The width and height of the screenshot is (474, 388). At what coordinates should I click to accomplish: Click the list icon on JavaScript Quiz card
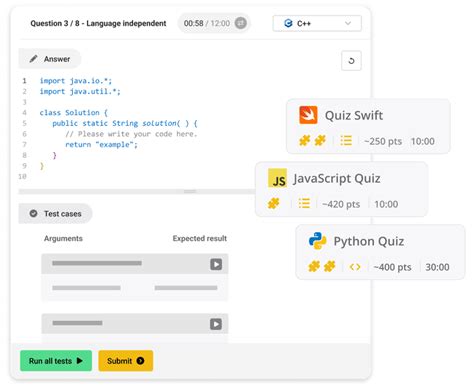[x=304, y=203]
